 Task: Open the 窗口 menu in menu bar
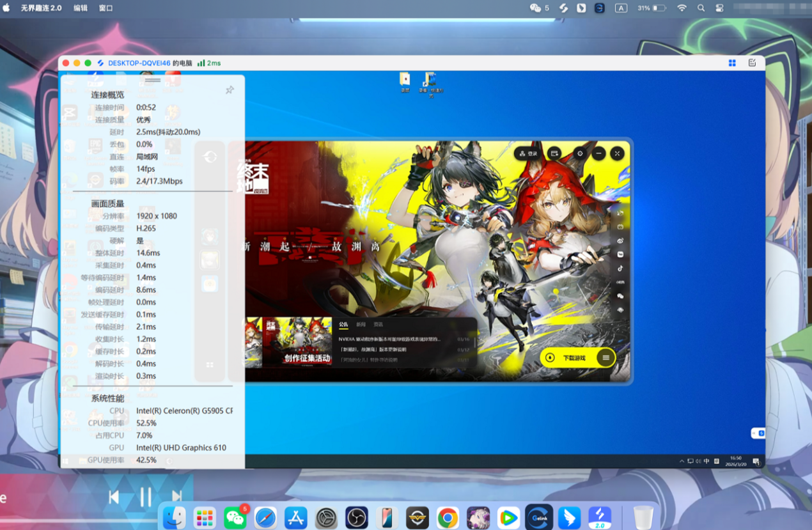(x=106, y=8)
